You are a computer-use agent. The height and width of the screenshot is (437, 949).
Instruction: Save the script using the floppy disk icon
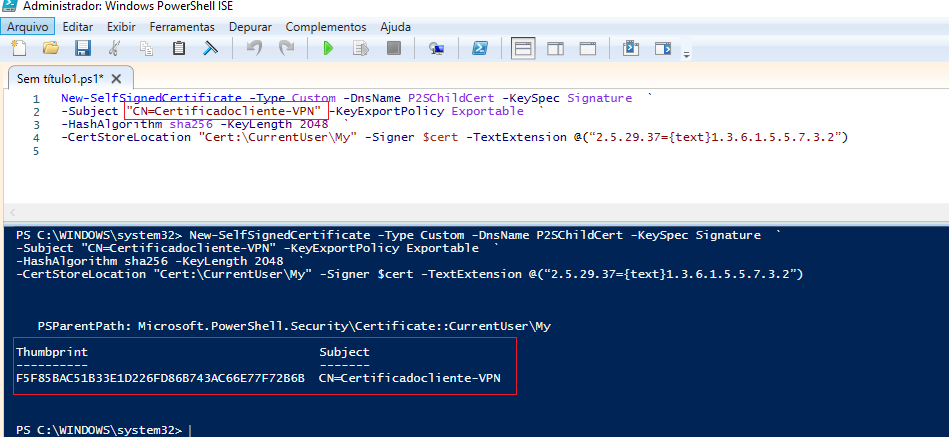[83, 48]
